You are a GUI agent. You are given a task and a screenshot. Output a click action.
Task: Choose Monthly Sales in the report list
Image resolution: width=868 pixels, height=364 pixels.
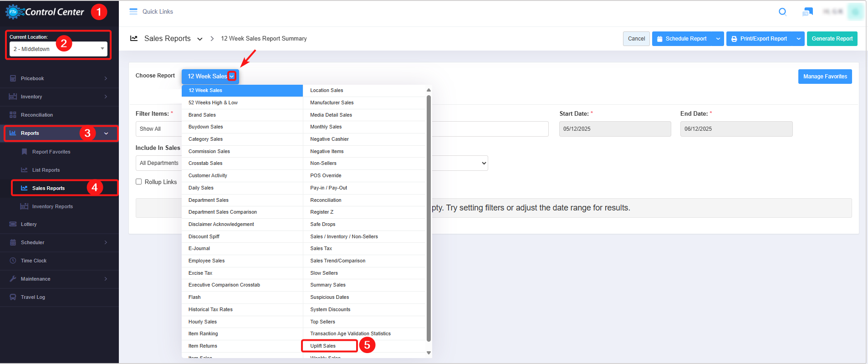(326, 127)
